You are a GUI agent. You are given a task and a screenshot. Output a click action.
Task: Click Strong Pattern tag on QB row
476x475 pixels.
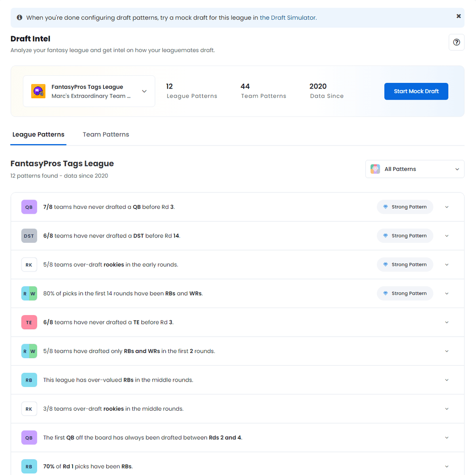click(x=405, y=207)
